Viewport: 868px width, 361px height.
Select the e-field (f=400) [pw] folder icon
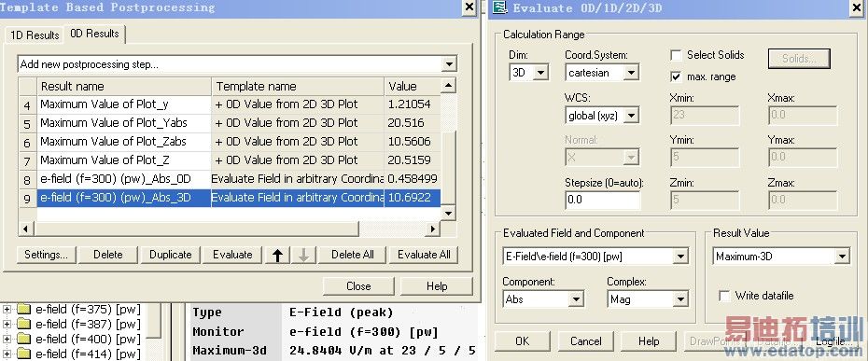pos(24,339)
